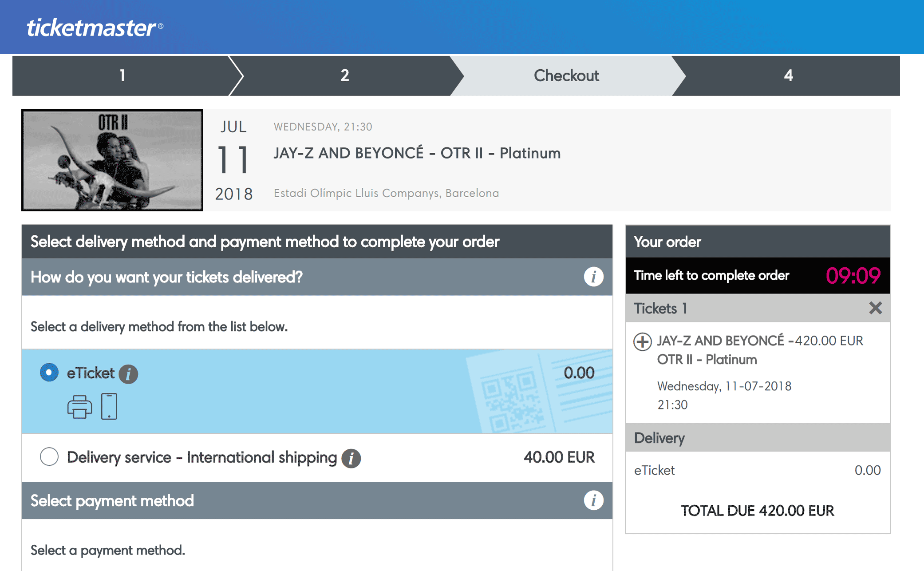Click the printer icon under eTicket
The image size is (924, 571).
80,407
